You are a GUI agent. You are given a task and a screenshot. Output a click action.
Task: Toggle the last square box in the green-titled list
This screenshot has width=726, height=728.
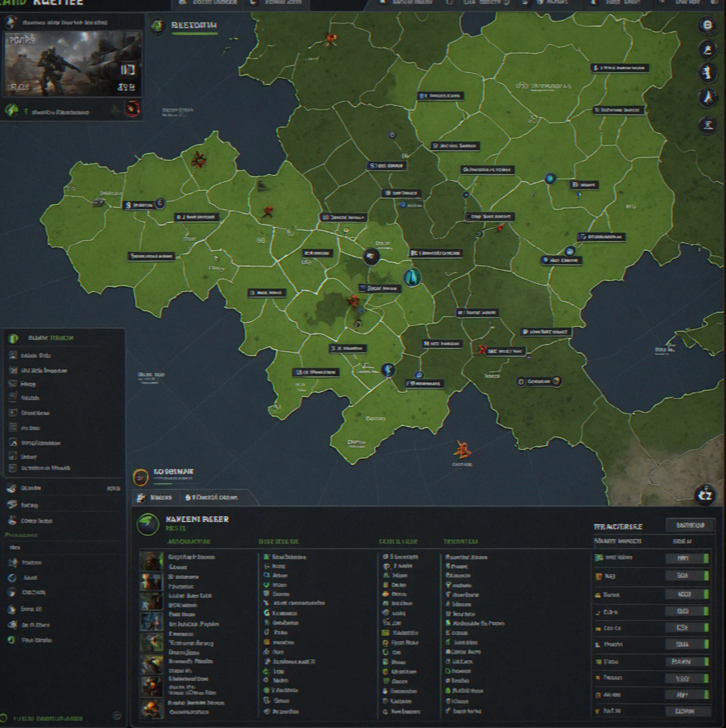pyautogui.click(x=13, y=468)
